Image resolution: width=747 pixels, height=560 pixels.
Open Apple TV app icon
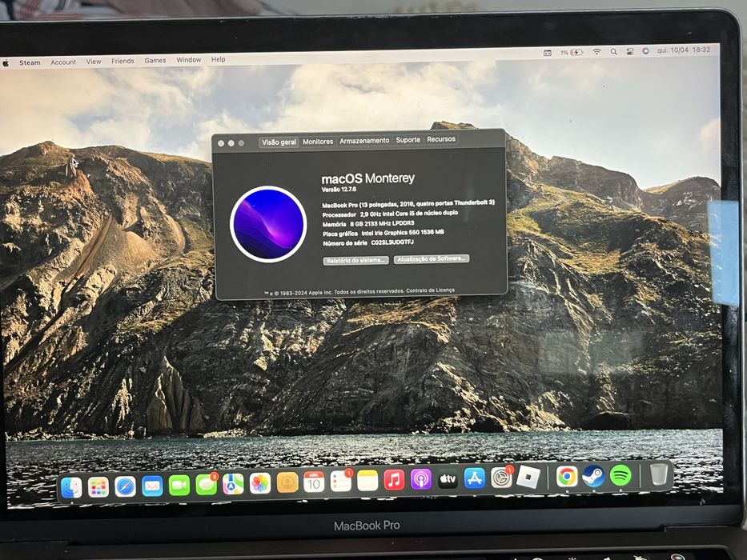tap(448, 479)
